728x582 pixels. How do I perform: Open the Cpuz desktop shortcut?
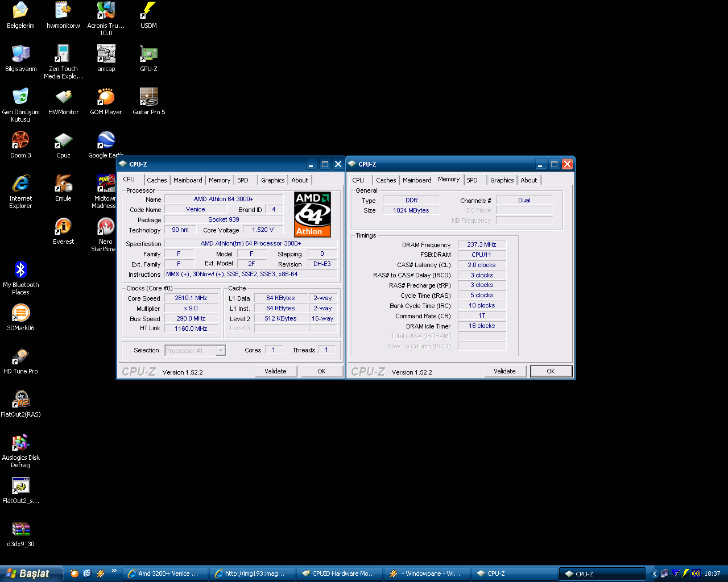tap(63, 145)
